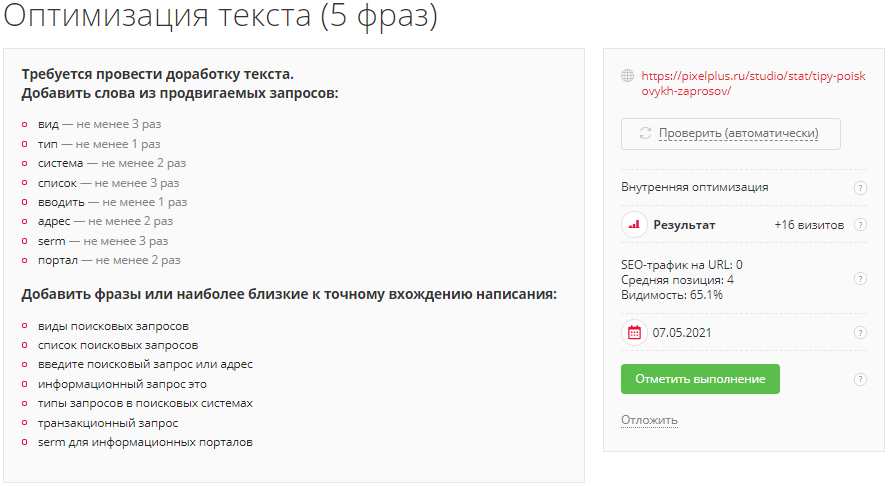Click the 'SEO-трафик на URL: 0' line

pyautogui.click(x=681, y=265)
